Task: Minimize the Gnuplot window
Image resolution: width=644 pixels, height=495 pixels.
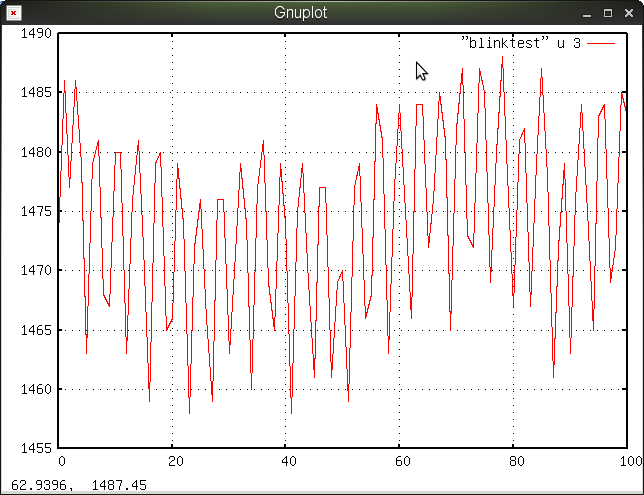Action: [x=586, y=12]
